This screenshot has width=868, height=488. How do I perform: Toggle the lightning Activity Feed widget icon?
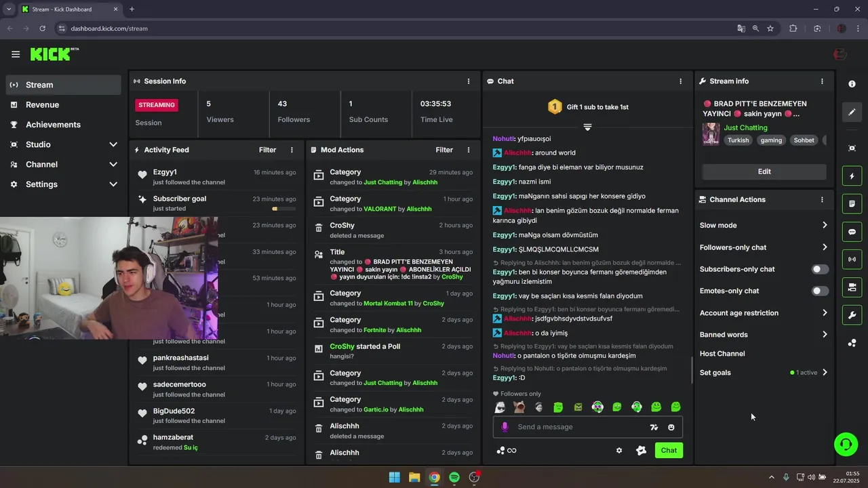click(852, 176)
